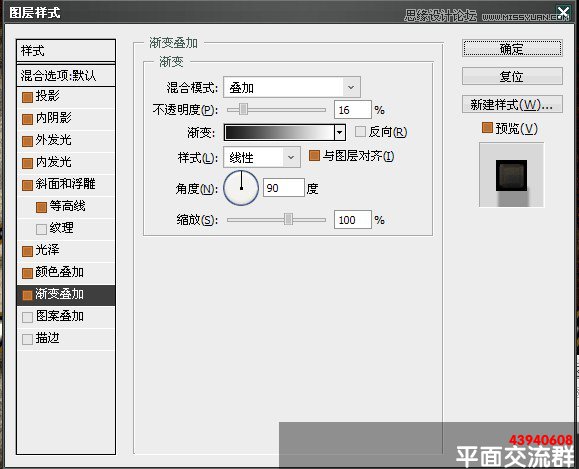Screen dimensions: 579x469
Task: Click the scale value field showing 100
Action: point(353,220)
